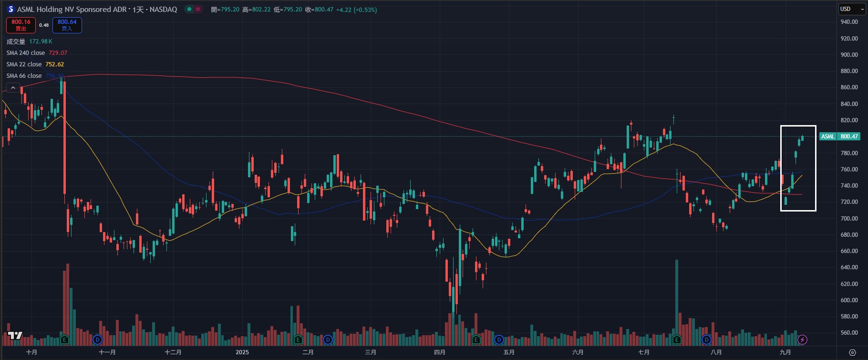Click the ASML 800.47 price label on axis
Viewport: 868px width, 360px height.
[x=840, y=137]
